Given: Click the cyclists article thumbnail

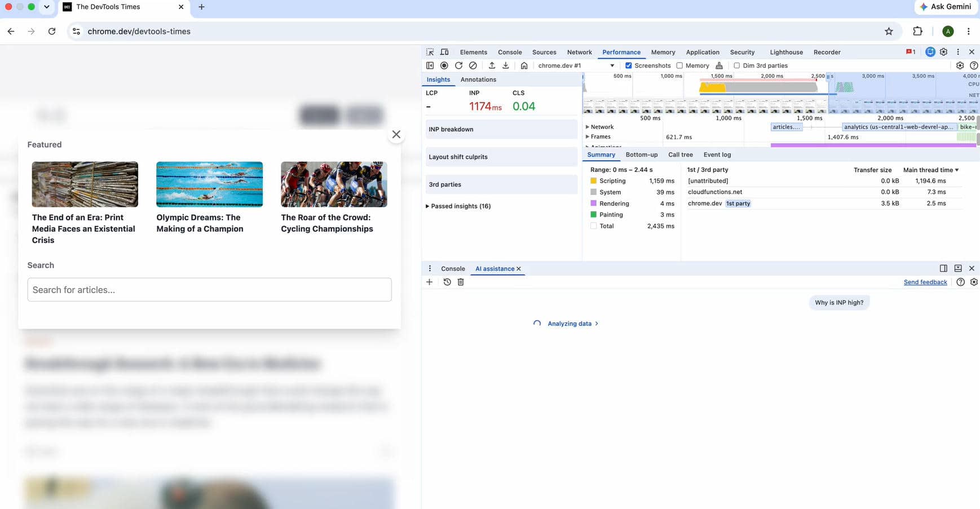Looking at the screenshot, I should 334,184.
